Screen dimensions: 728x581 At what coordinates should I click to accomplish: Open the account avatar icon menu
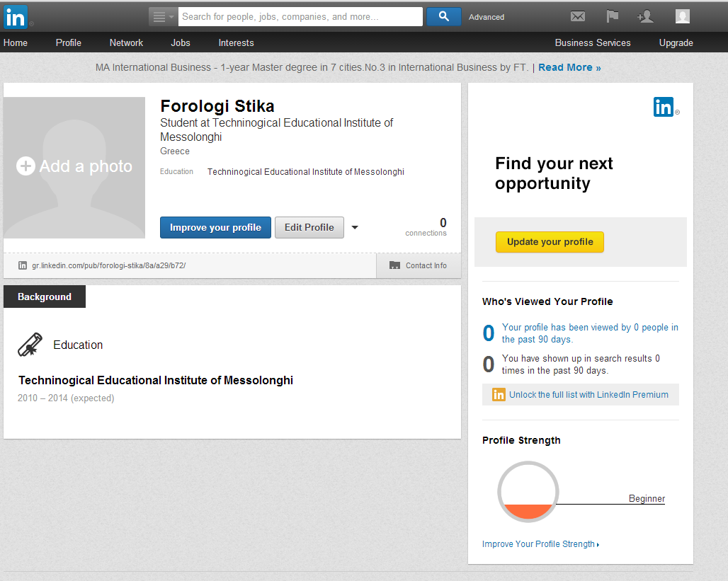pyautogui.click(x=683, y=17)
